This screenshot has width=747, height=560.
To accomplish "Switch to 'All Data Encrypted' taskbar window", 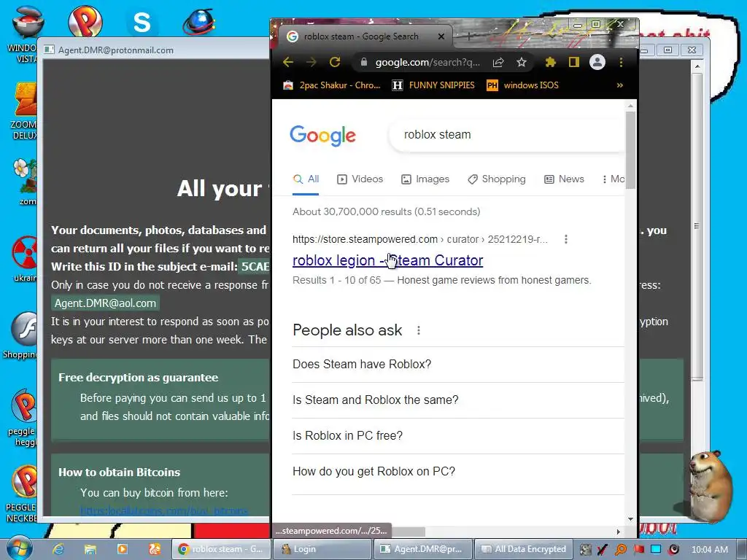I will [523, 549].
